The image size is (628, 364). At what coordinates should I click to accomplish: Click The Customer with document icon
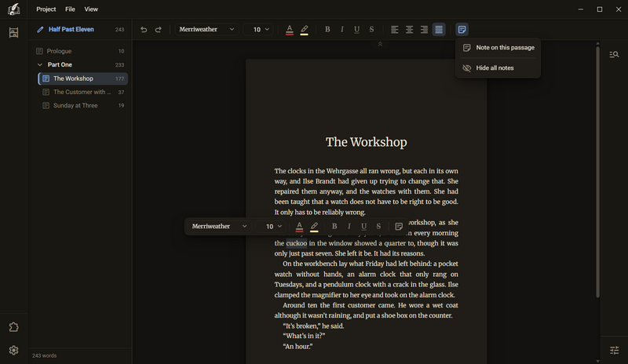(46, 92)
